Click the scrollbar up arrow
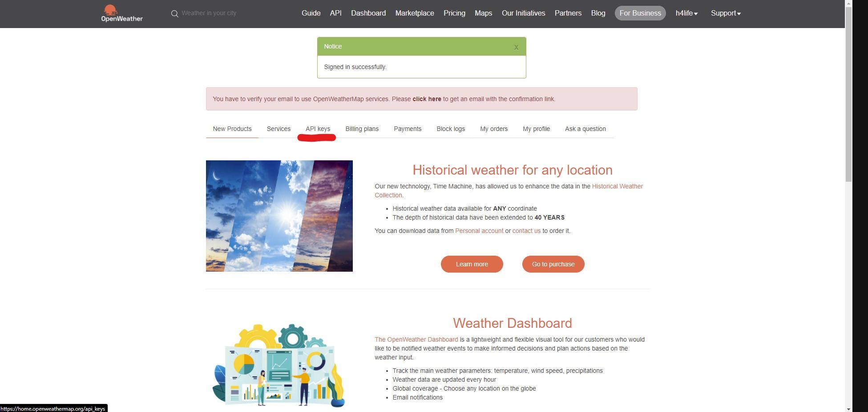The width and height of the screenshot is (868, 412). click(x=849, y=3)
